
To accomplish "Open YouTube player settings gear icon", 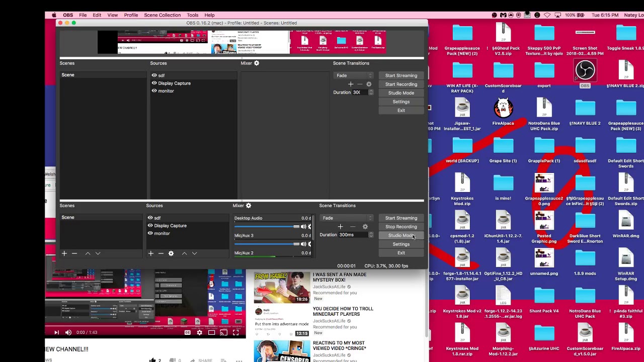I will [x=199, y=332].
